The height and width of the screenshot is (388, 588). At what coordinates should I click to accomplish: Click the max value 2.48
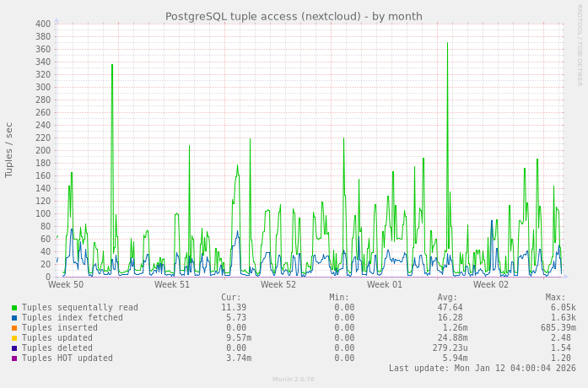coord(561,337)
